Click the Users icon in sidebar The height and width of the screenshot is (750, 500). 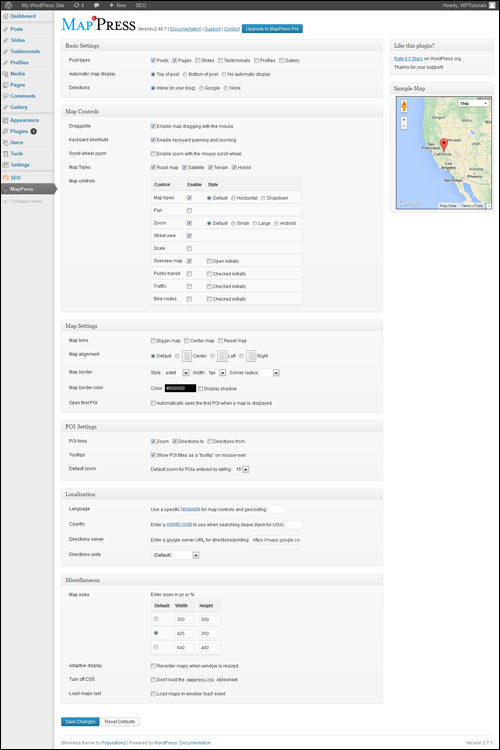6,143
